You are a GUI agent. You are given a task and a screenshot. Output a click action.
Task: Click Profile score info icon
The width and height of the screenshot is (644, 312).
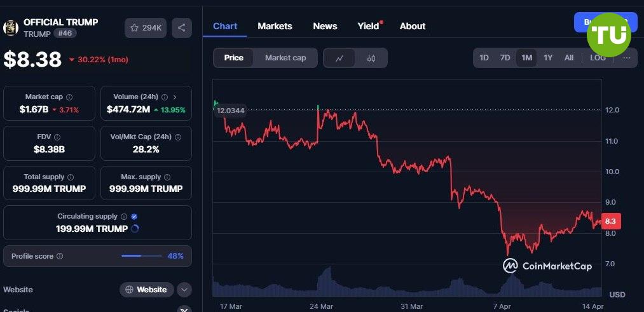pyautogui.click(x=60, y=256)
